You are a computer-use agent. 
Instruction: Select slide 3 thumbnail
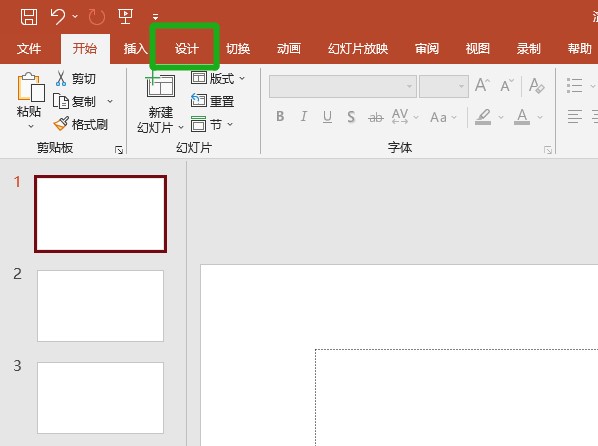tap(100, 398)
